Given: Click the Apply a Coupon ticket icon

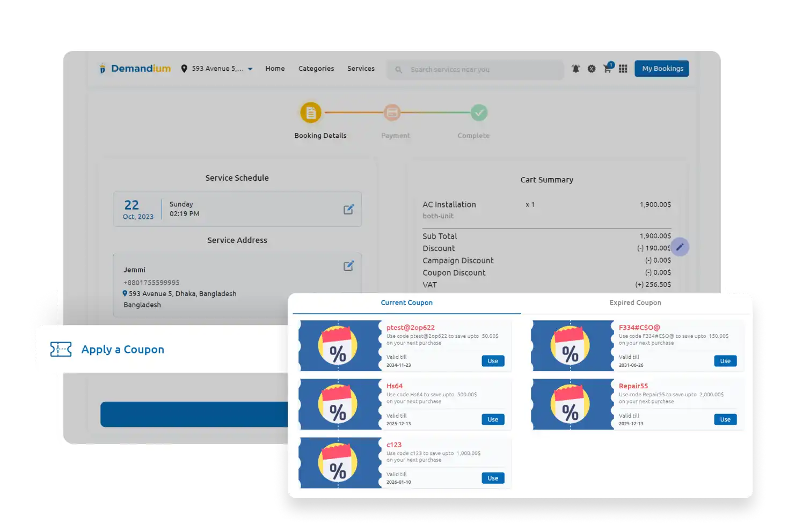Looking at the screenshot, I should pos(61,349).
